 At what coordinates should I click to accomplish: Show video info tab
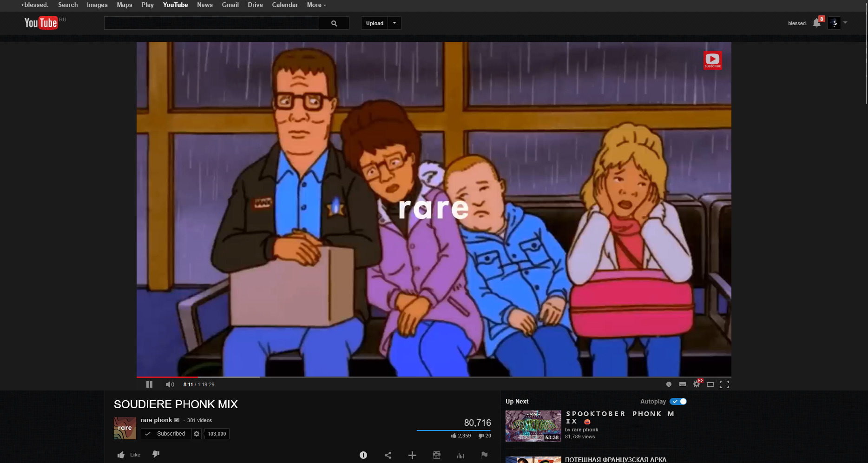coord(363,455)
